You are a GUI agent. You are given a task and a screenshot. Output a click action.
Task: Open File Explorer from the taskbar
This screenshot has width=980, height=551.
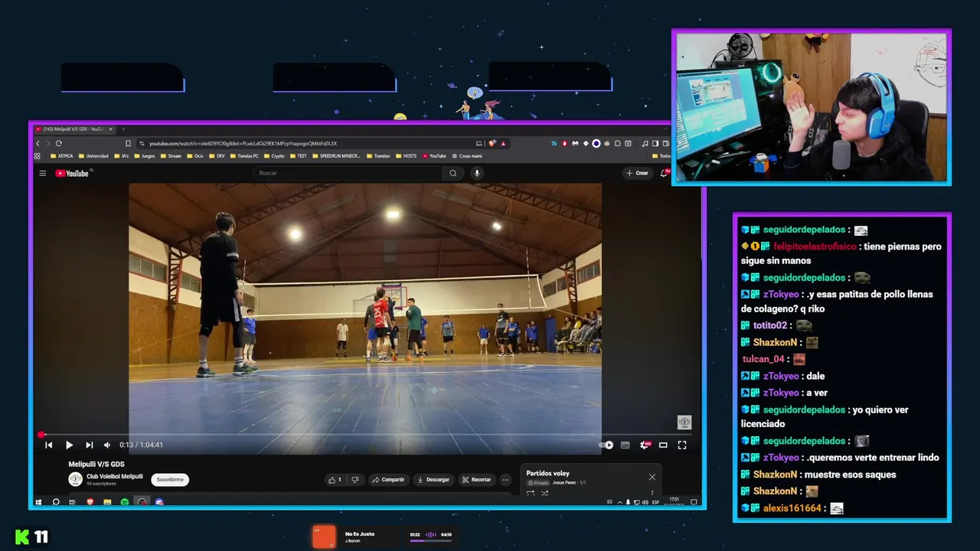click(x=107, y=502)
